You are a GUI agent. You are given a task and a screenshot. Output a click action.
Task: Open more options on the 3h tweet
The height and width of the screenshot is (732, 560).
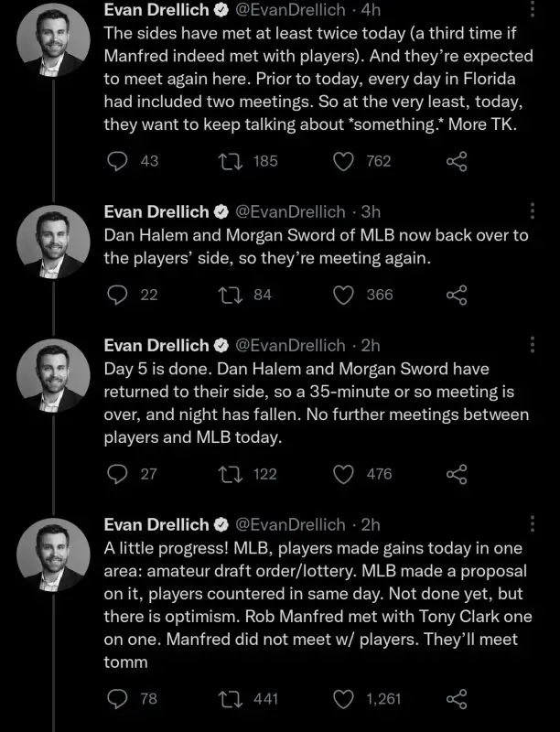(534, 210)
